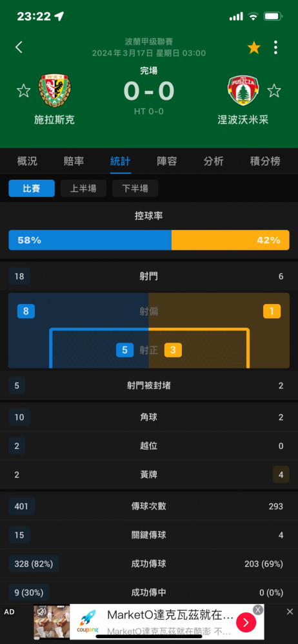Unmute the ad video speaker icon

click(41, 612)
